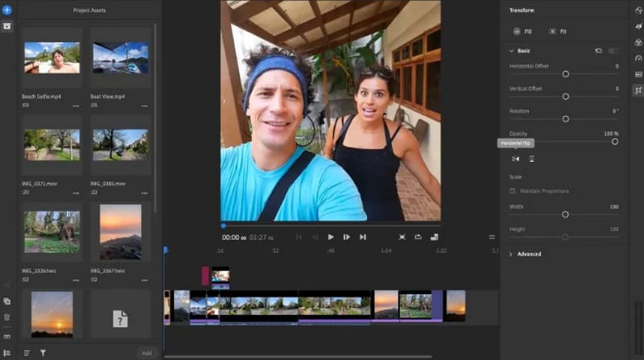Expand the Advanced section
Screen dimensions: 644x360
click(511, 254)
